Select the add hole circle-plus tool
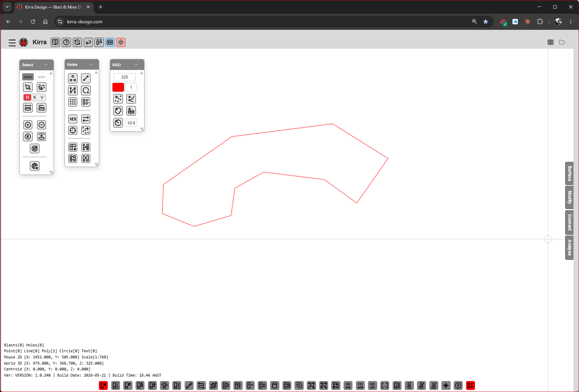 86,91
